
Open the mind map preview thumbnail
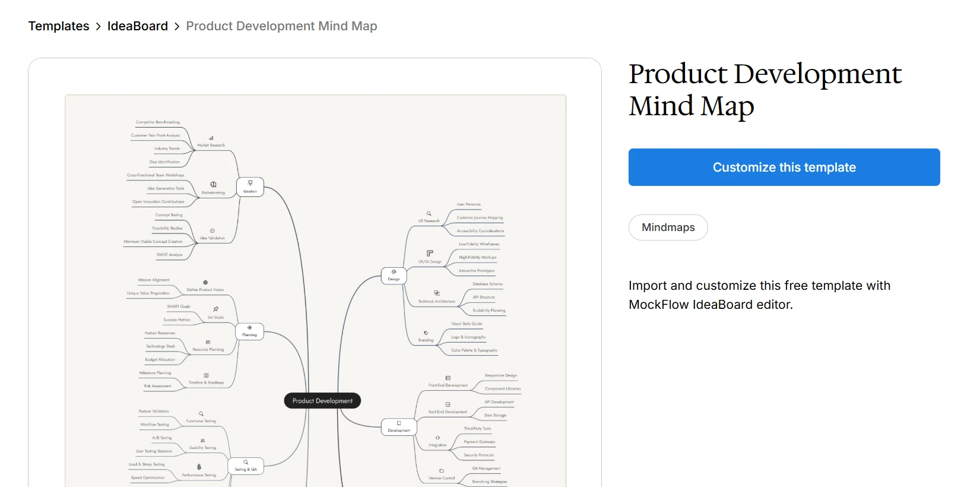tap(315, 291)
